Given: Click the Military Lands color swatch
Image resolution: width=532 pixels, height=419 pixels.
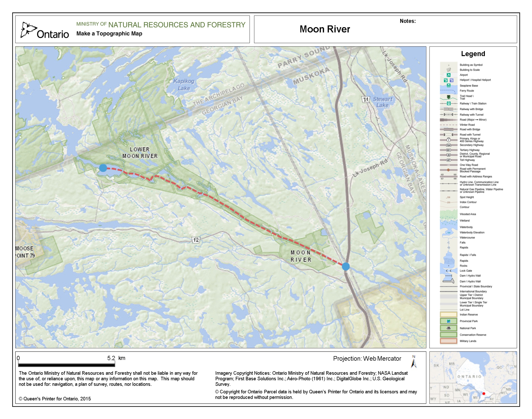Looking at the screenshot, I should pos(448,341).
